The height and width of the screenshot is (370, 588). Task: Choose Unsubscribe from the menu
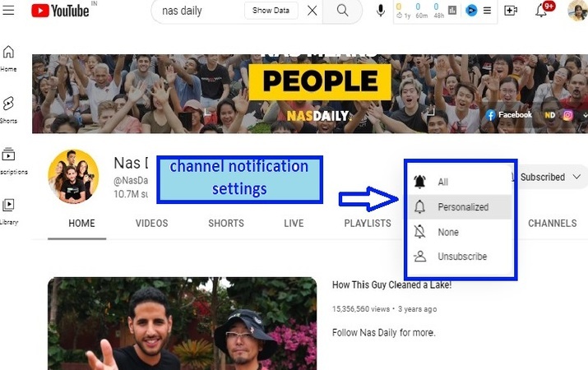coord(460,257)
